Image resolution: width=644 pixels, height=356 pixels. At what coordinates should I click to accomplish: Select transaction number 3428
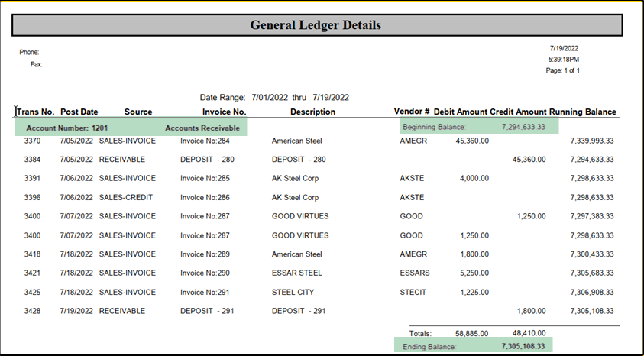click(x=32, y=311)
